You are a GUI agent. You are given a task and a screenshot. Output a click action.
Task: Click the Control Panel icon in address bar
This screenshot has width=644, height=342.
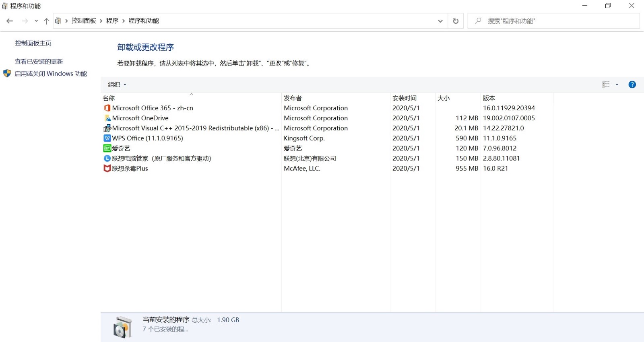[x=58, y=21]
